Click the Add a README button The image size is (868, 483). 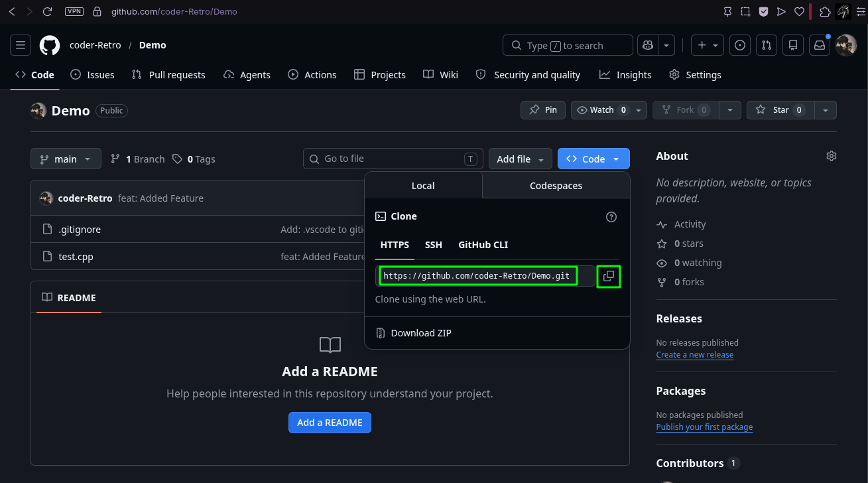(330, 423)
